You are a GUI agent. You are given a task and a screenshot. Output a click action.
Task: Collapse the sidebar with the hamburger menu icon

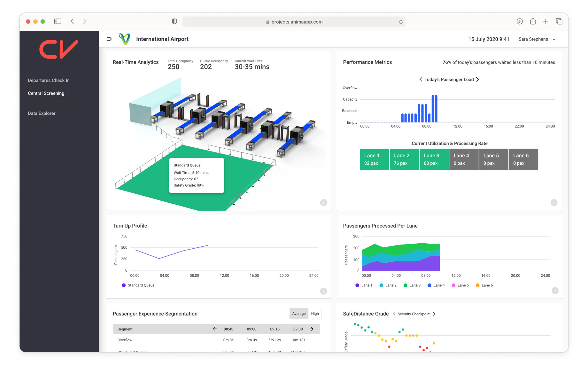[x=109, y=39]
